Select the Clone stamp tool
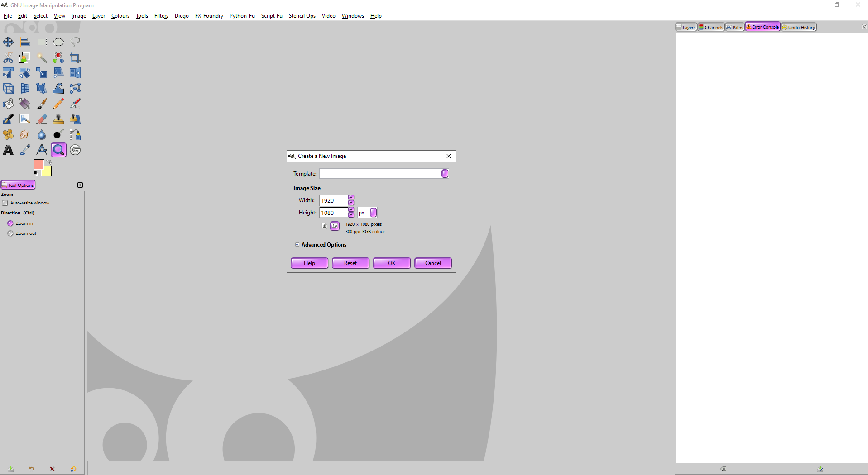 pos(58,119)
